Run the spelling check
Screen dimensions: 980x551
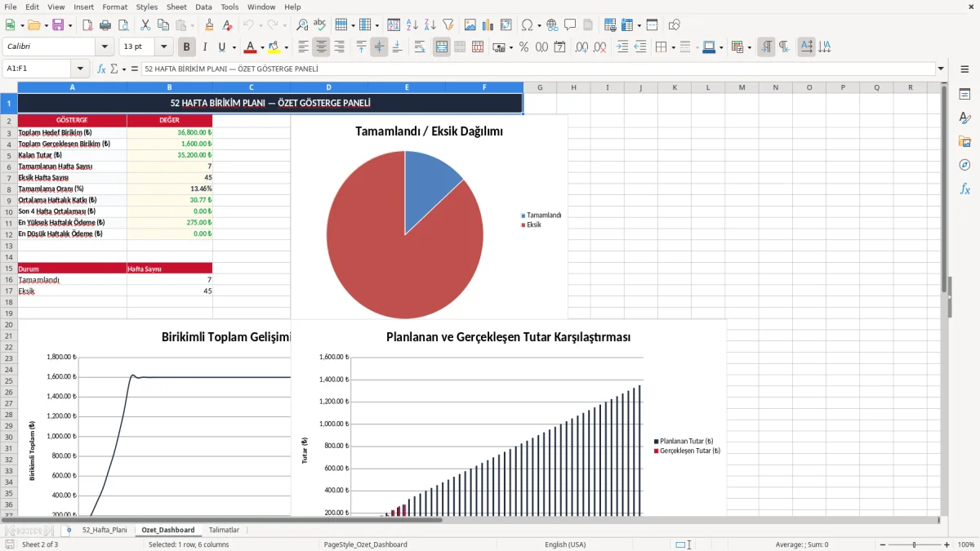(320, 25)
